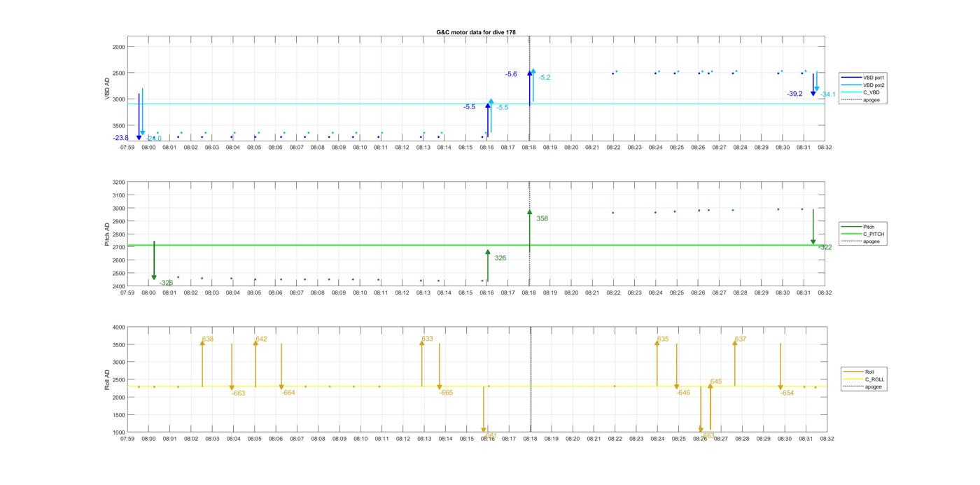The height and width of the screenshot is (485, 980).
Task: Click the '326' pitch annotation
Action: (500, 258)
